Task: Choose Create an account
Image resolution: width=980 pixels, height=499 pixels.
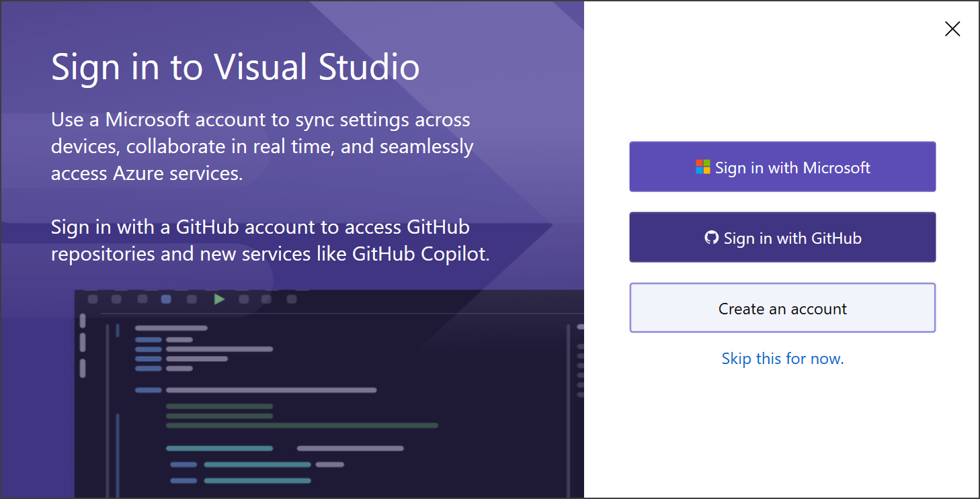Action: point(782,308)
